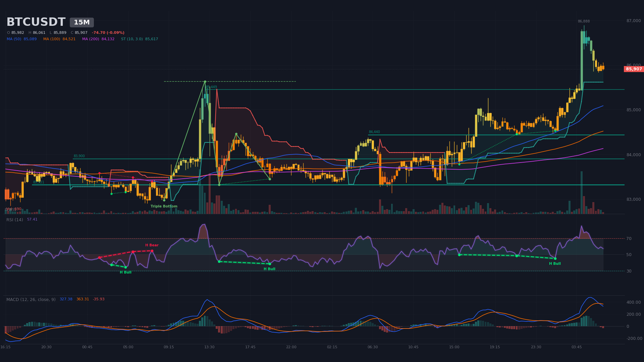Select the MA (200) indicator legend
Screen dimensions: 644x362
click(98, 39)
